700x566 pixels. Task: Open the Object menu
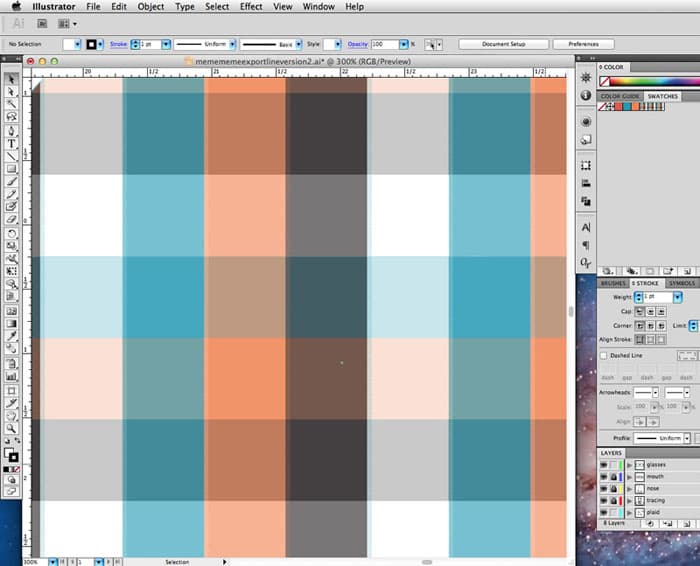pyautogui.click(x=150, y=7)
